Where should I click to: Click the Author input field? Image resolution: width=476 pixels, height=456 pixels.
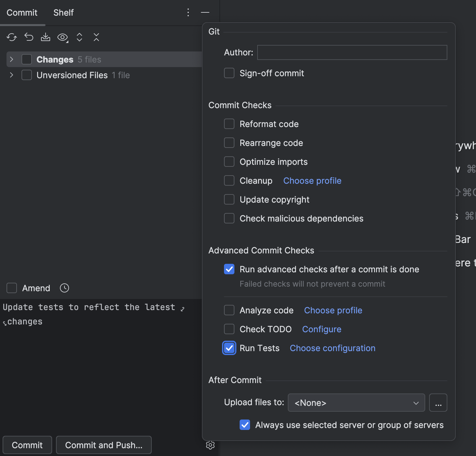pyautogui.click(x=352, y=52)
